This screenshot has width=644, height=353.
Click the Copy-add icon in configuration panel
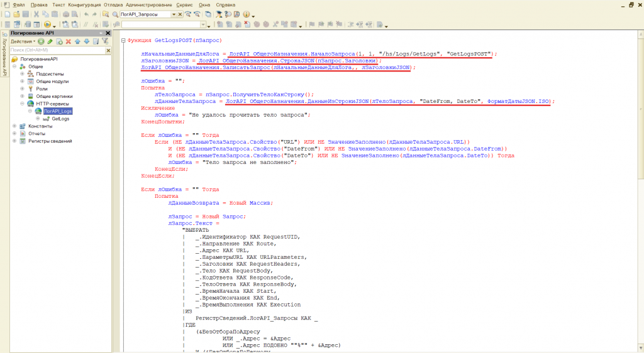point(59,41)
